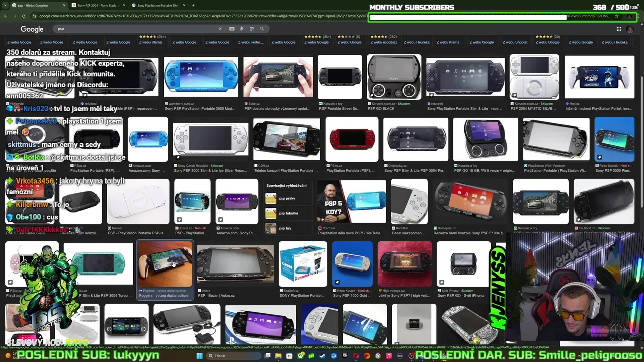Open the Google account avatar
The width and height of the screenshot is (644, 362).
point(630,29)
